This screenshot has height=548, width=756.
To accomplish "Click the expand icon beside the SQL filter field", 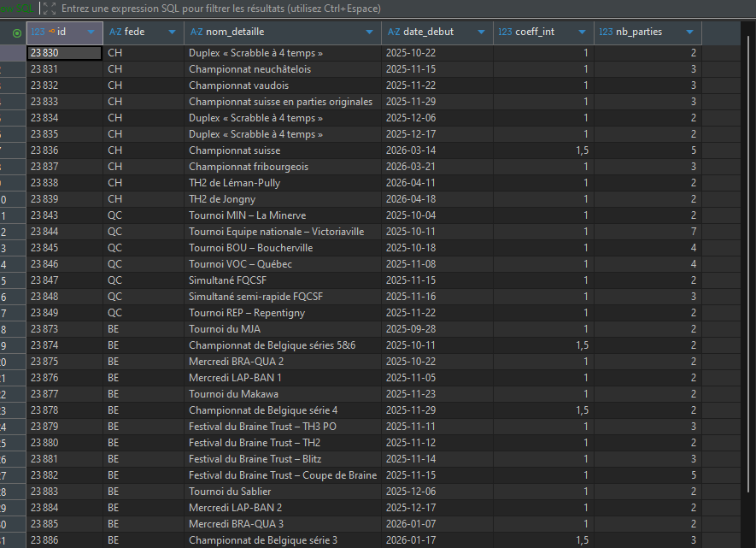I will point(50,9).
